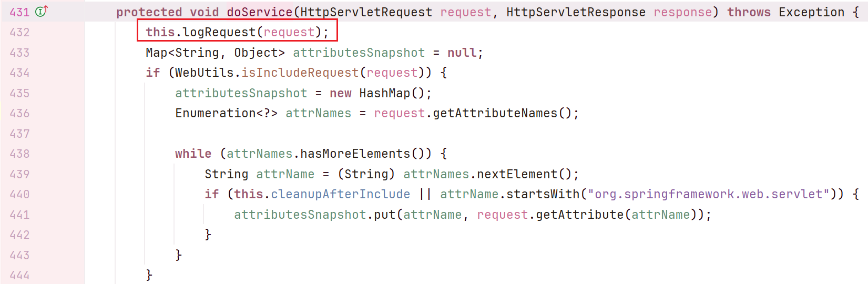Click the startsWith method call
Viewport: 868px width, 284px height.
(543, 195)
